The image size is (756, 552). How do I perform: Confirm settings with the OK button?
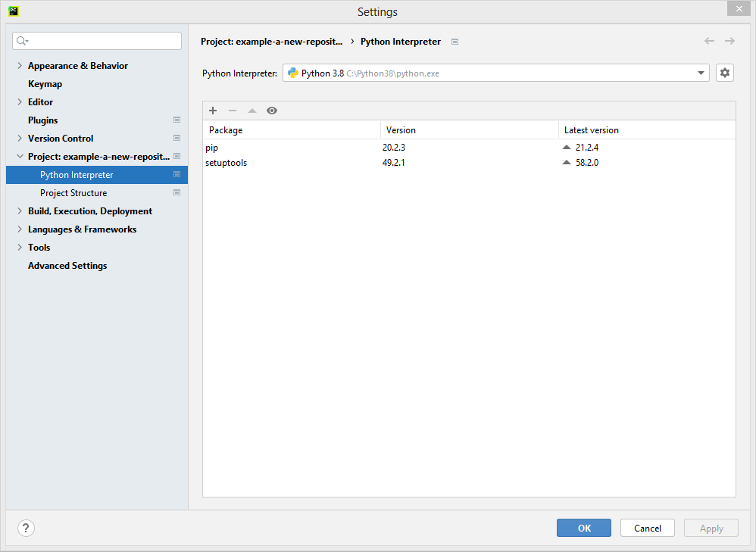[583, 528]
